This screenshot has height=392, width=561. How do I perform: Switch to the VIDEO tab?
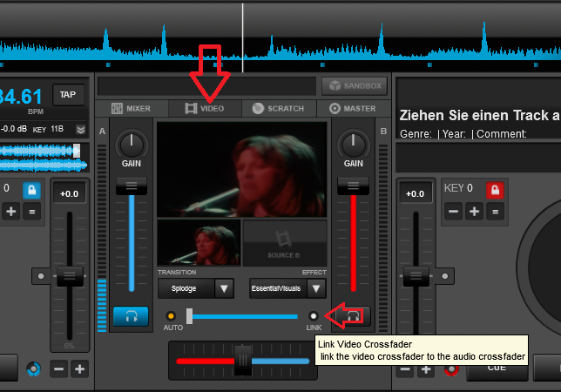click(205, 108)
